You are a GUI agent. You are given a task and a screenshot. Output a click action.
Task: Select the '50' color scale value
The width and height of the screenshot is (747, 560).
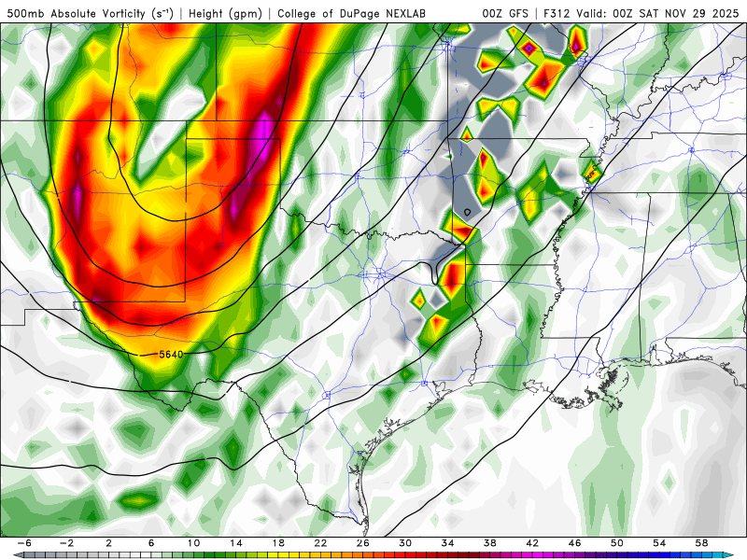pyautogui.click(x=617, y=543)
